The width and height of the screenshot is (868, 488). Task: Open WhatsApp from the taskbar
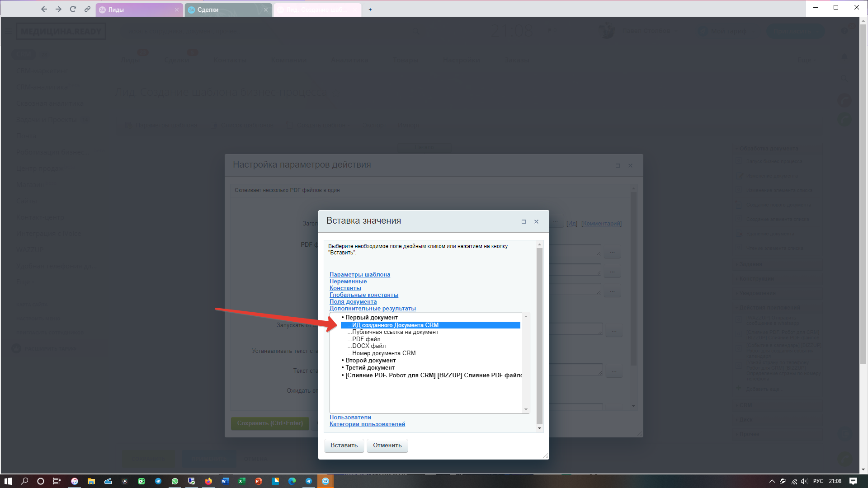click(x=175, y=481)
